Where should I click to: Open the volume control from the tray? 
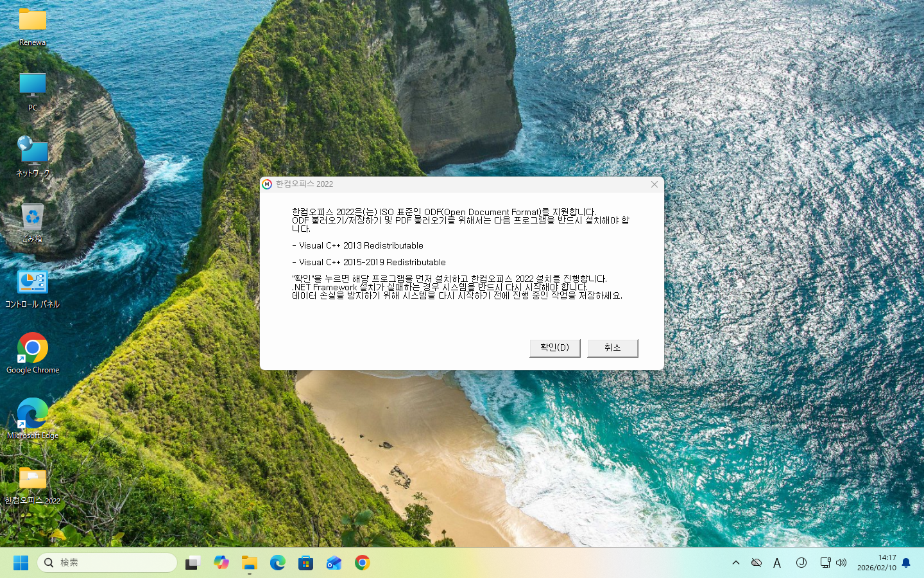coord(841,563)
